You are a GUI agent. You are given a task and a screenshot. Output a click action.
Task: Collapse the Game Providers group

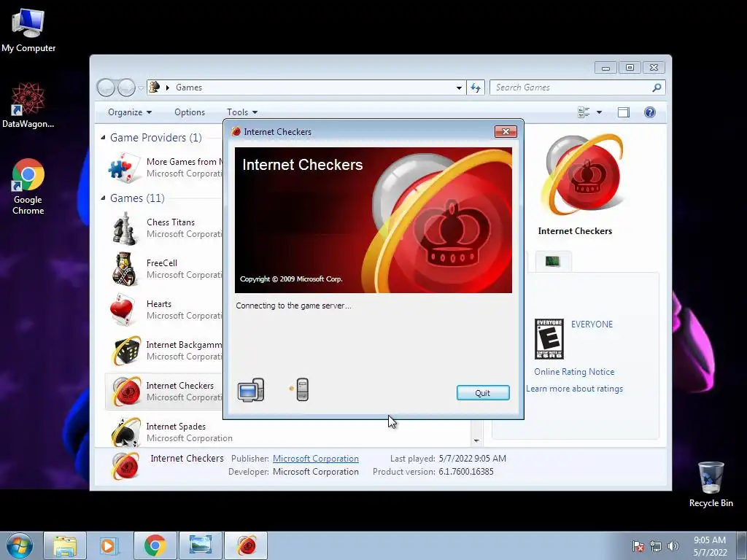tap(103, 138)
